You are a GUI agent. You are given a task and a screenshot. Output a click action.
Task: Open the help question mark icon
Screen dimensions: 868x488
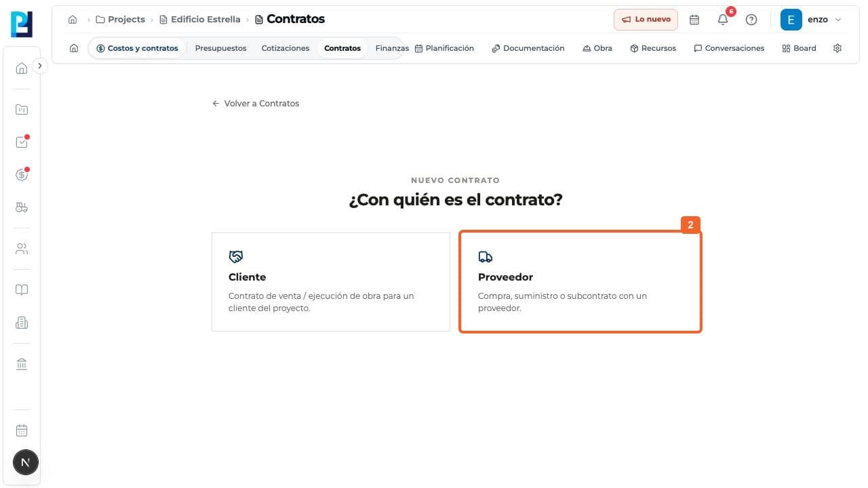click(751, 20)
